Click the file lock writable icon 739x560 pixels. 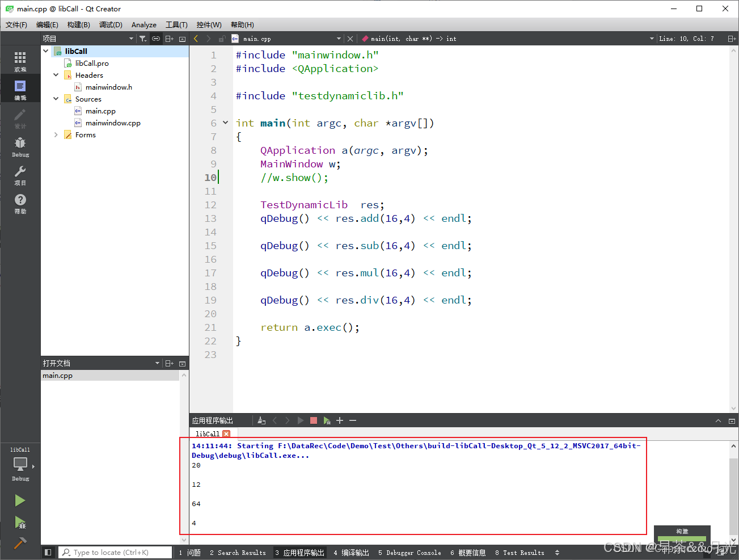(x=222, y=39)
